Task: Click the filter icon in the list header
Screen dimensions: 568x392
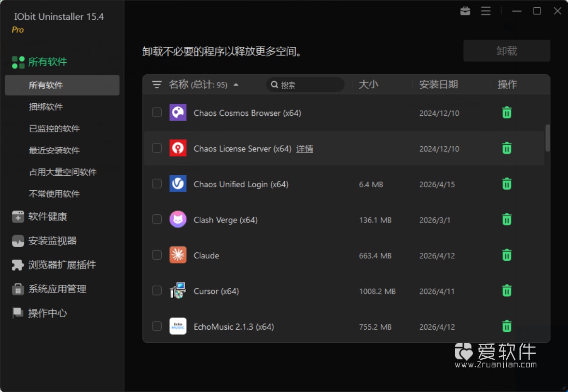Action: pos(157,84)
